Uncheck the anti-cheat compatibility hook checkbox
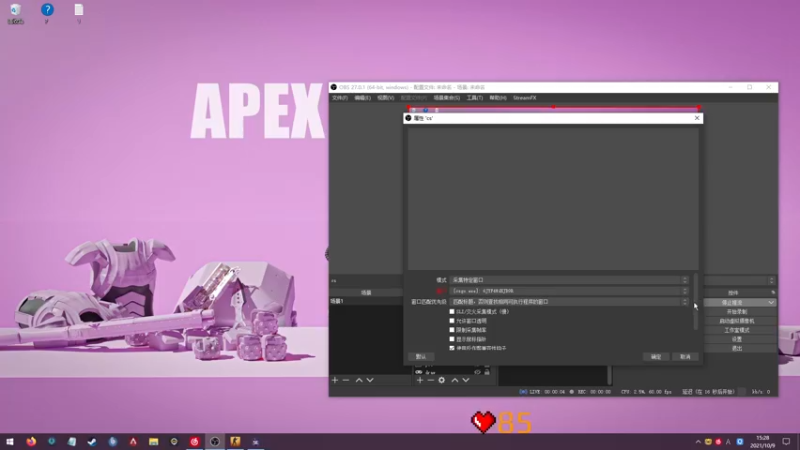The height and width of the screenshot is (450, 800). [452, 348]
